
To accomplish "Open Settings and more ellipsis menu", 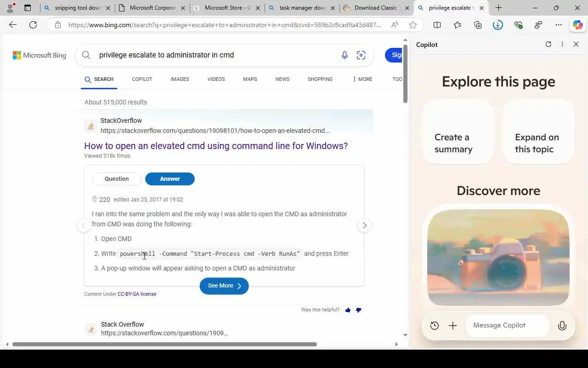I will pyautogui.click(x=559, y=25).
